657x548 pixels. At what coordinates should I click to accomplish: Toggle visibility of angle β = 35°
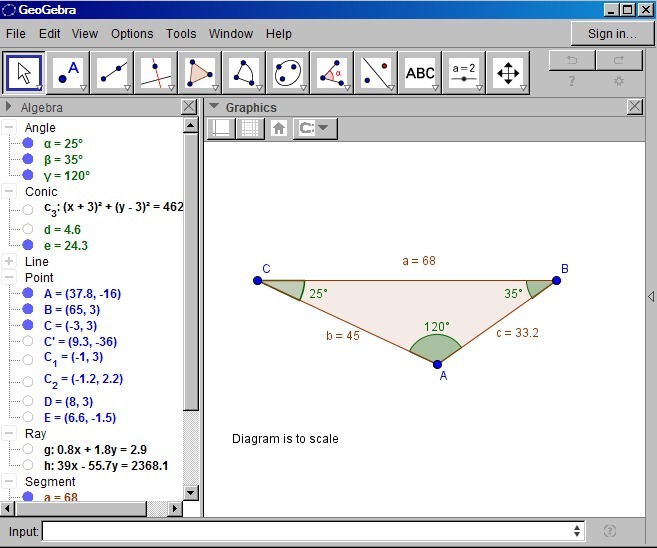[28, 159]
